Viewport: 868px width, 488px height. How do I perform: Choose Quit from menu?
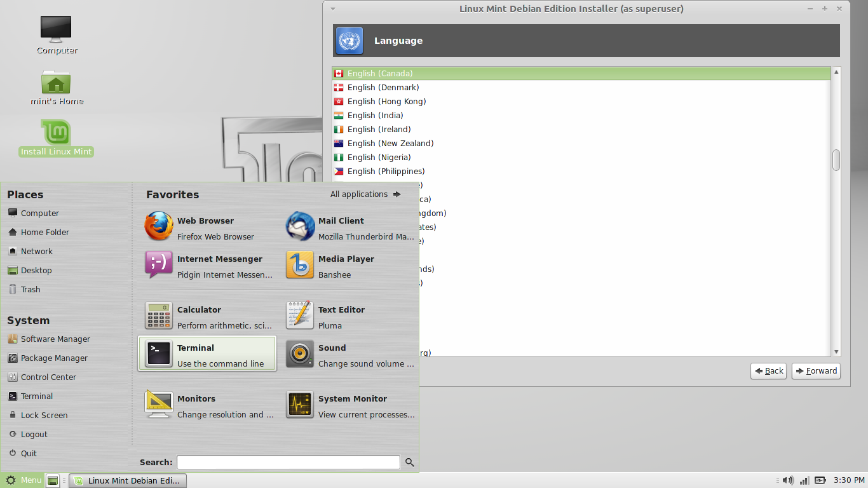click(x=22, y=454)
